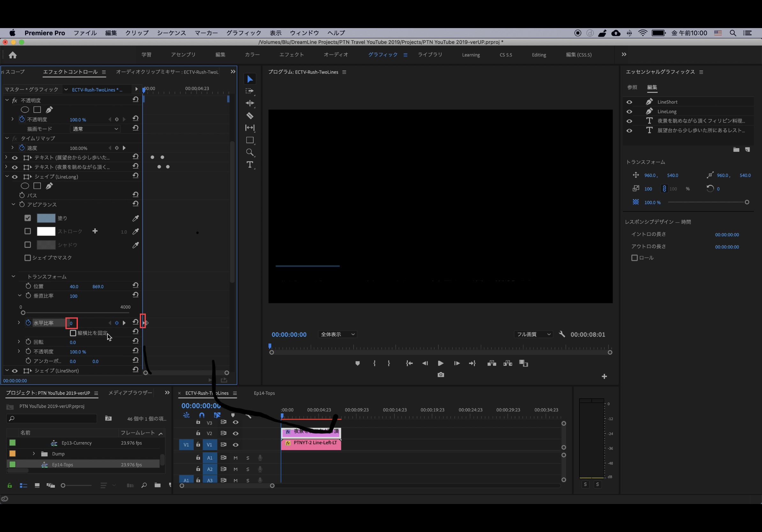Click the Add Marker button in program monitor
Screen dimensions: 762x532
click(x=357, y=364)
